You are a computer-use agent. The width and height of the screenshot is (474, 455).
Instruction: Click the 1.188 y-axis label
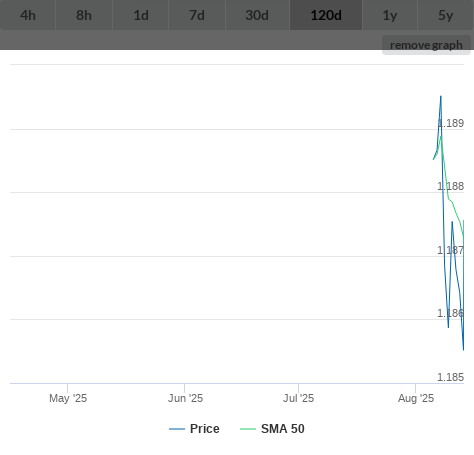[451, 186]
